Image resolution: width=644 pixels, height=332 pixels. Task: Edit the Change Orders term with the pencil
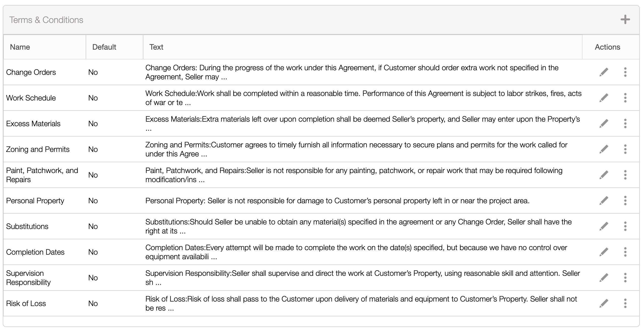click(604, 72)
